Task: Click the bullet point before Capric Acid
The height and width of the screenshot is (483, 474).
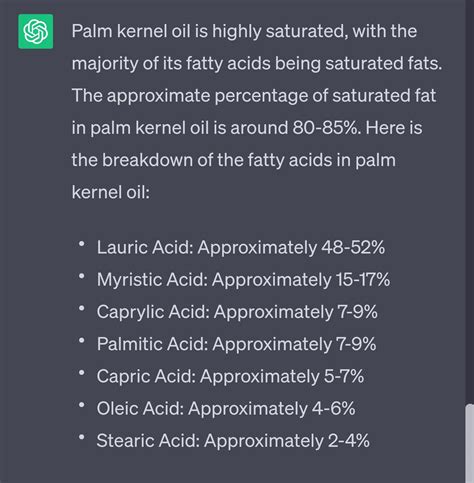Action: point(81,373)
